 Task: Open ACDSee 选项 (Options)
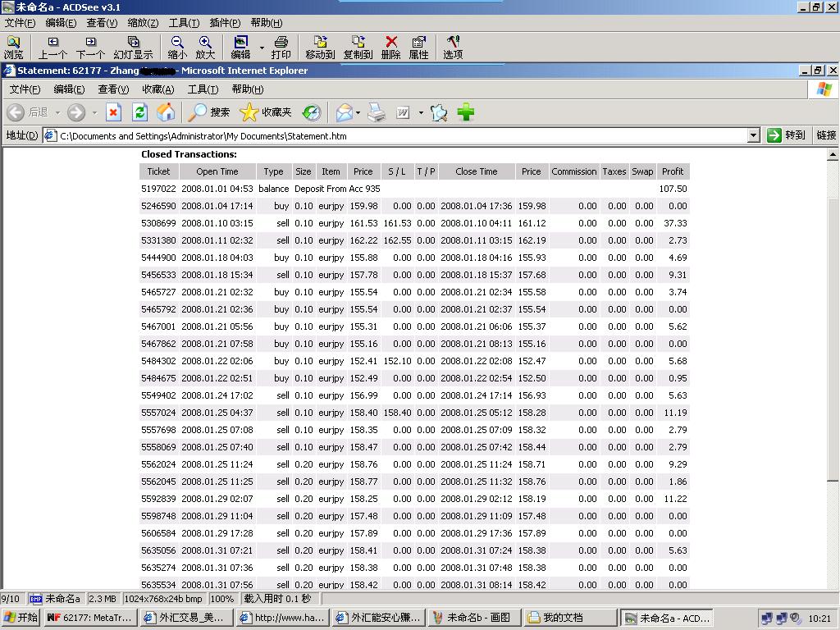(453, 48)
